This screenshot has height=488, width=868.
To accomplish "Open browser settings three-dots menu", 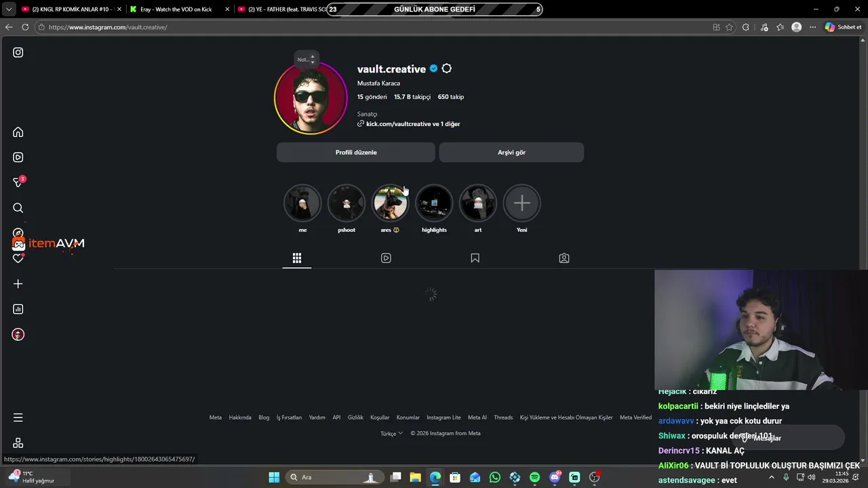I will [x=812, y=27].
